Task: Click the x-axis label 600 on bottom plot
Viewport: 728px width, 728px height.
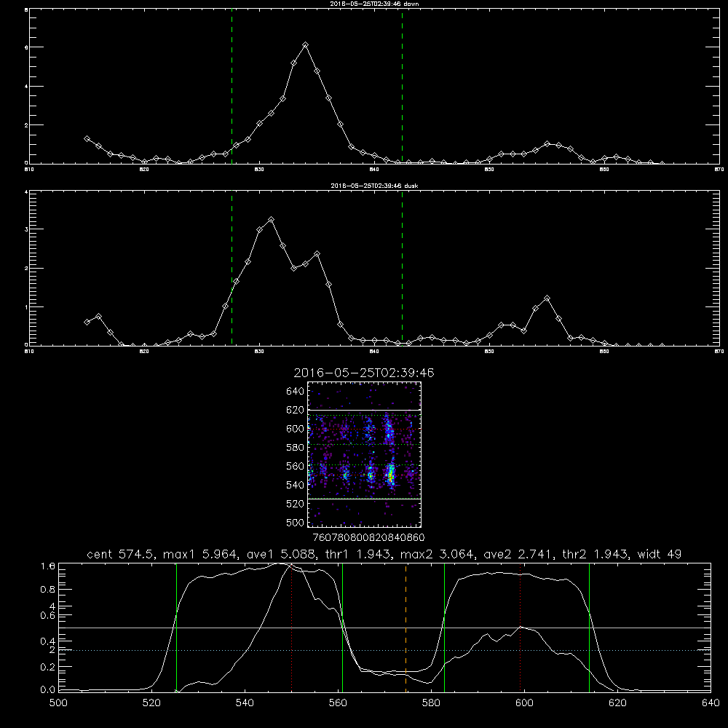Action: coord(525,703)
